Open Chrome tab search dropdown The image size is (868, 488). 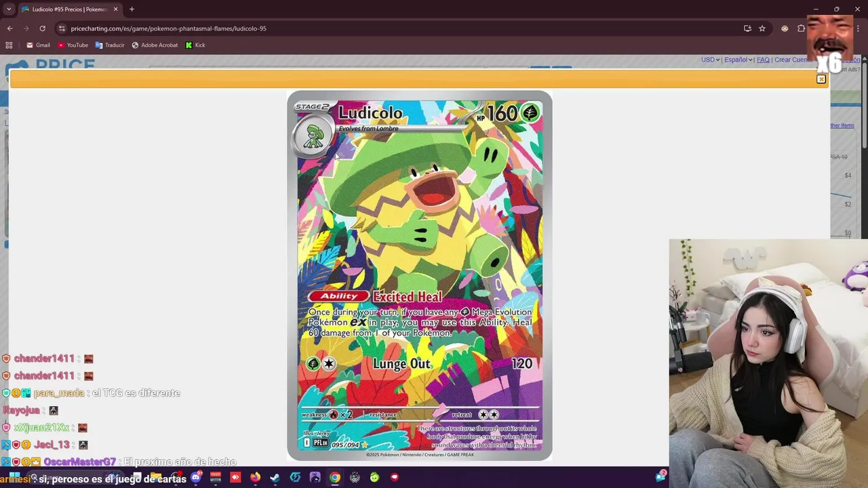9,9
